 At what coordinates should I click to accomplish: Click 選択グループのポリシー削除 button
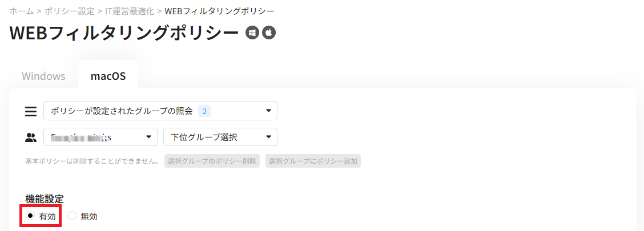[212, 161]
